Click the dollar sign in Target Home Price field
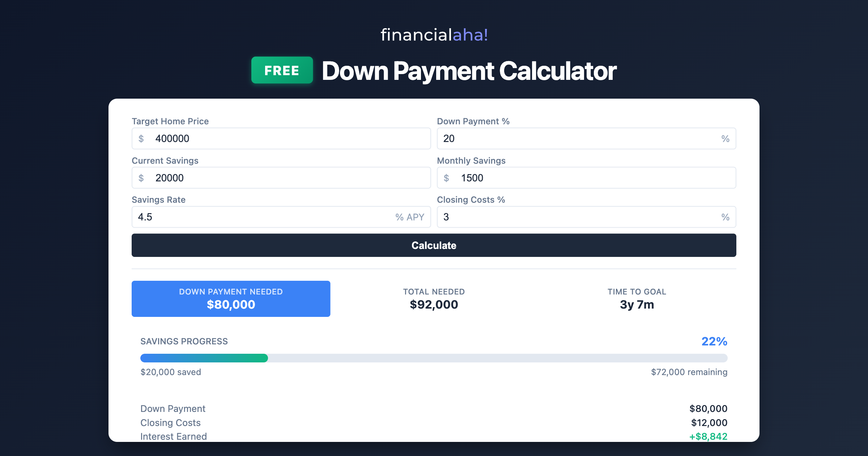This screenshot has height=456, width=868. point(141,138)
